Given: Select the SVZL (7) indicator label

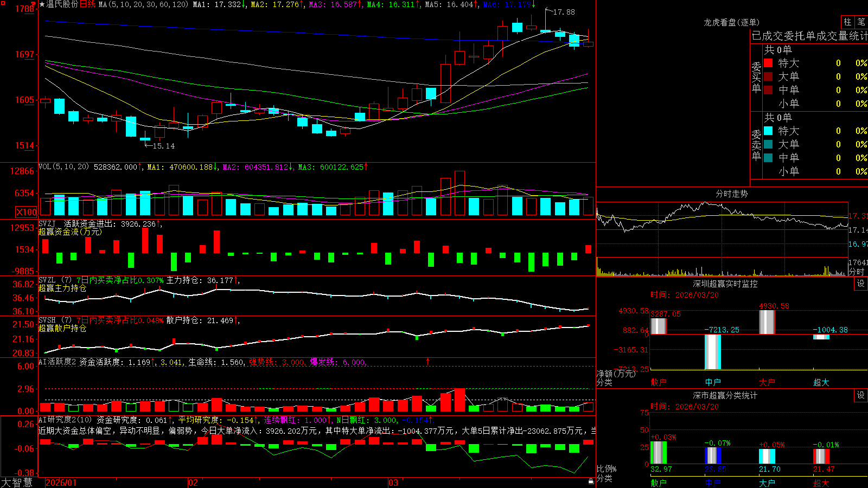Looking at the screenshot, I should pyautogui.click(x=55, y=280).
